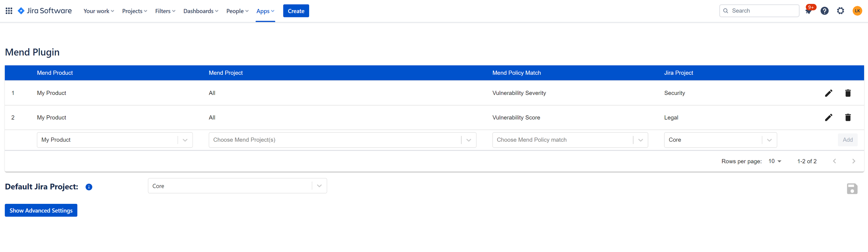Expand the My Product selector dropdown
The width and height of the screenshot is (868, 252).
pyautogui.click(x=115, y=140)
